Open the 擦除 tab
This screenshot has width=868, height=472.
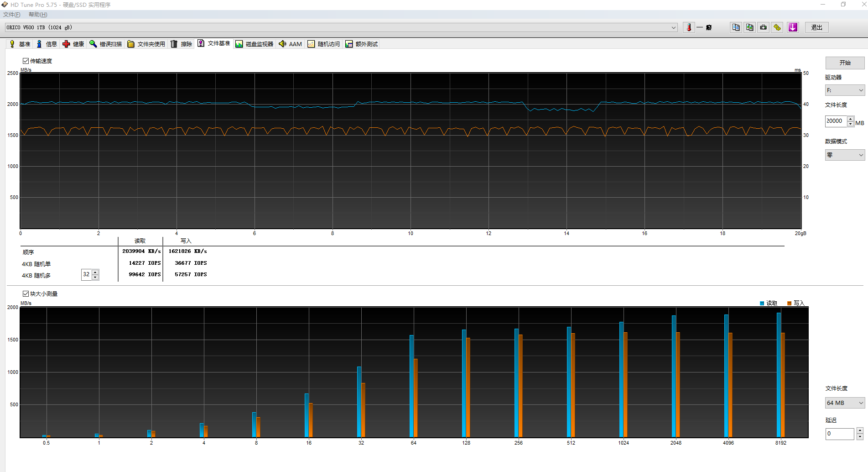(182, 44)
